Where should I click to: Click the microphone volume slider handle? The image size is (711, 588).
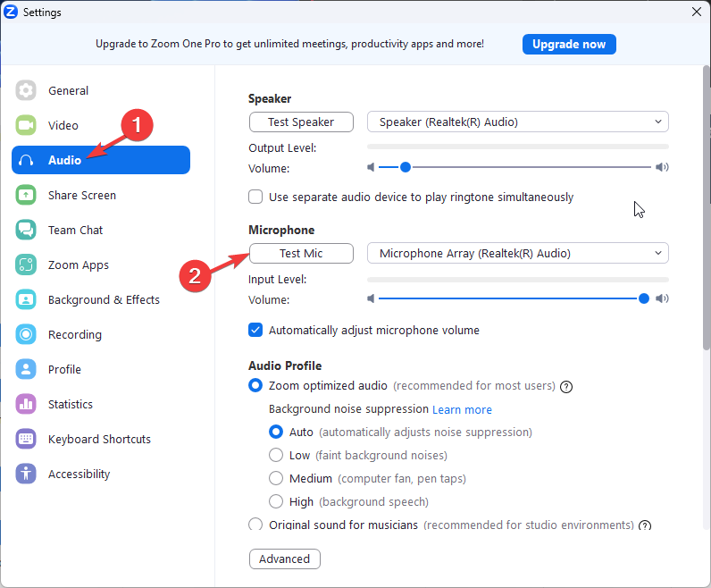pos(643,298)
